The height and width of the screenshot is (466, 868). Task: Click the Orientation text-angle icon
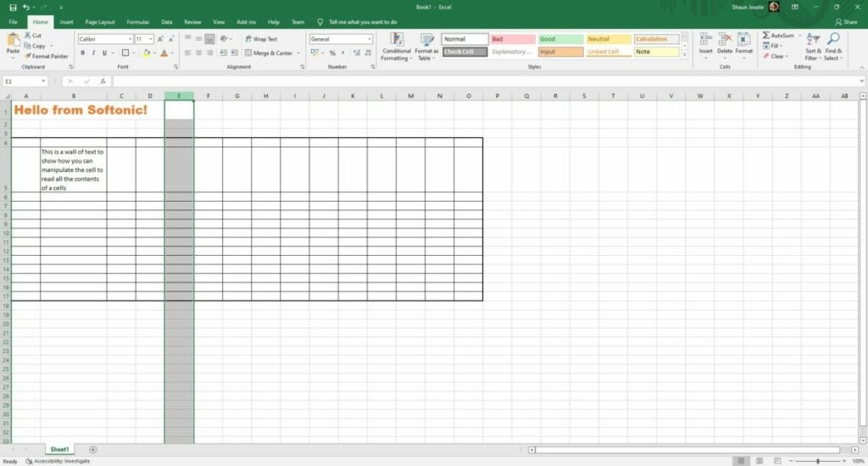(x=224, y=39)
